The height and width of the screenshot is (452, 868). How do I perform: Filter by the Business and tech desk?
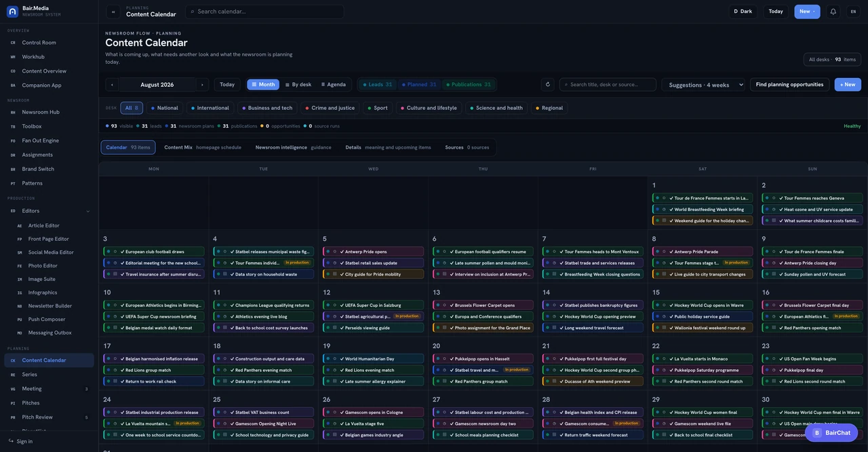(x=267, y=108)
